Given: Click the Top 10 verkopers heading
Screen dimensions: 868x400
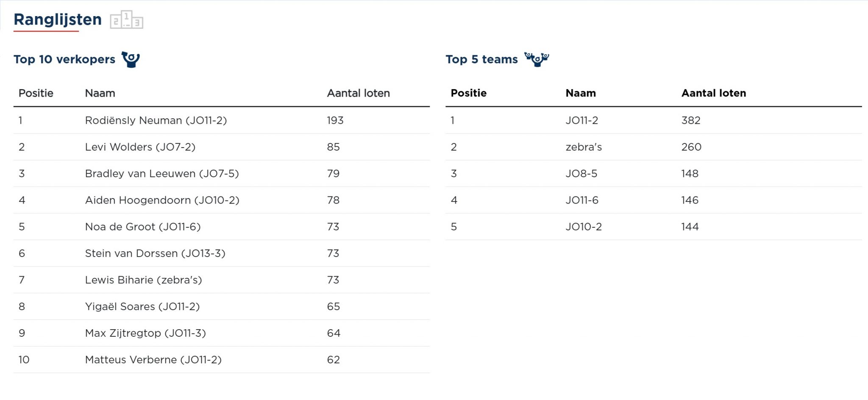Looking at the screenshot, I should pyautogui.click(x=64, y=59).
